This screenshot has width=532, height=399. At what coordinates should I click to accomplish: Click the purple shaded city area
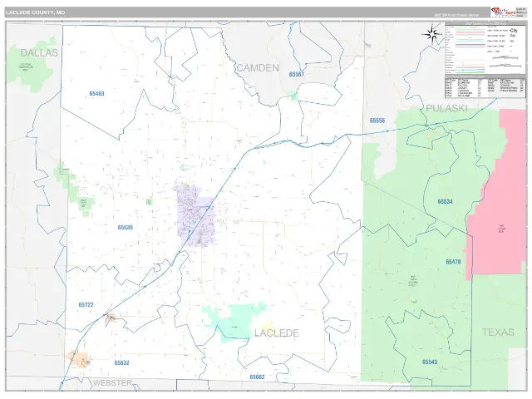tap(195, 217)
